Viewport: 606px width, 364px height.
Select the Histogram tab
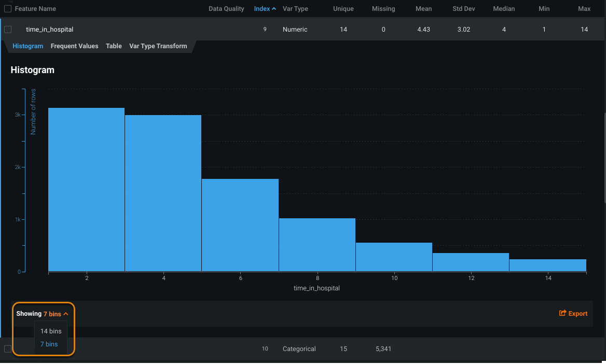pos(27,46)
